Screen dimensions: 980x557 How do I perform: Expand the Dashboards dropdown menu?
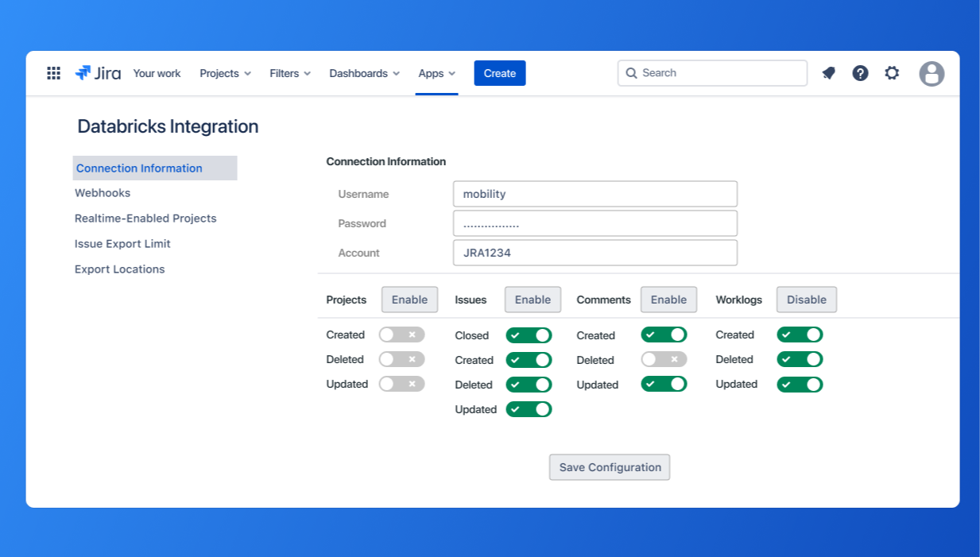click(365, 73)
